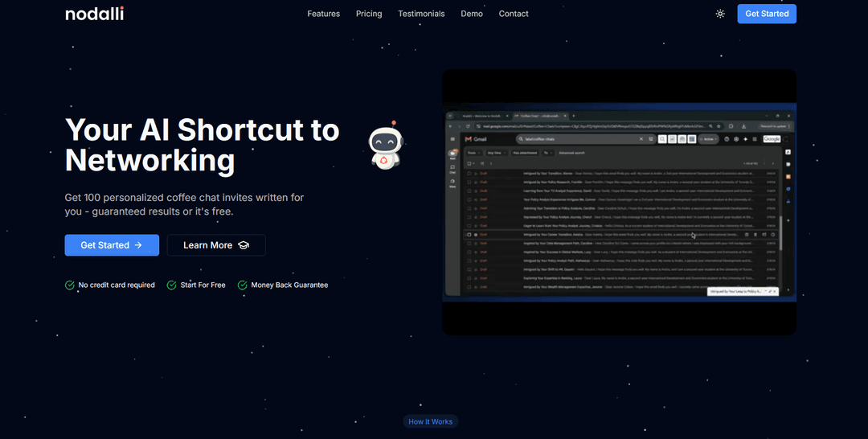Screen dimensions: 868x439
Task: Tick the select-all checkbox in the Gmail demo
Action: coord(470,163)
